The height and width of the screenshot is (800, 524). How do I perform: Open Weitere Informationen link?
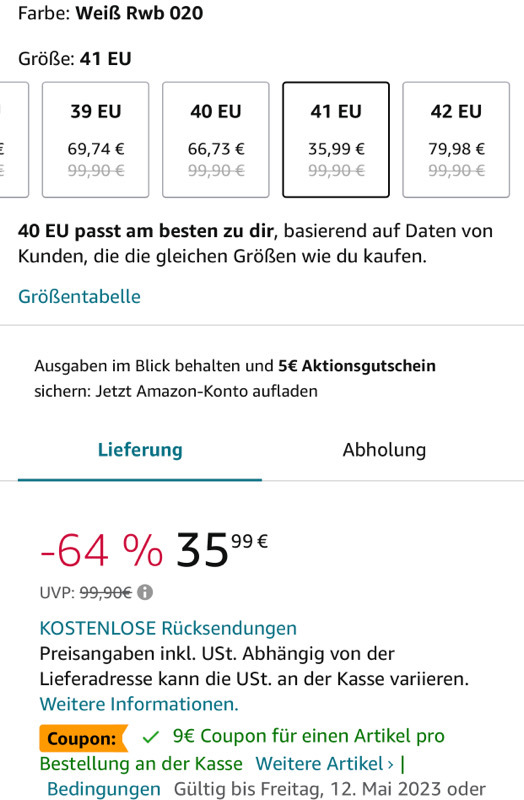point(139,705)
